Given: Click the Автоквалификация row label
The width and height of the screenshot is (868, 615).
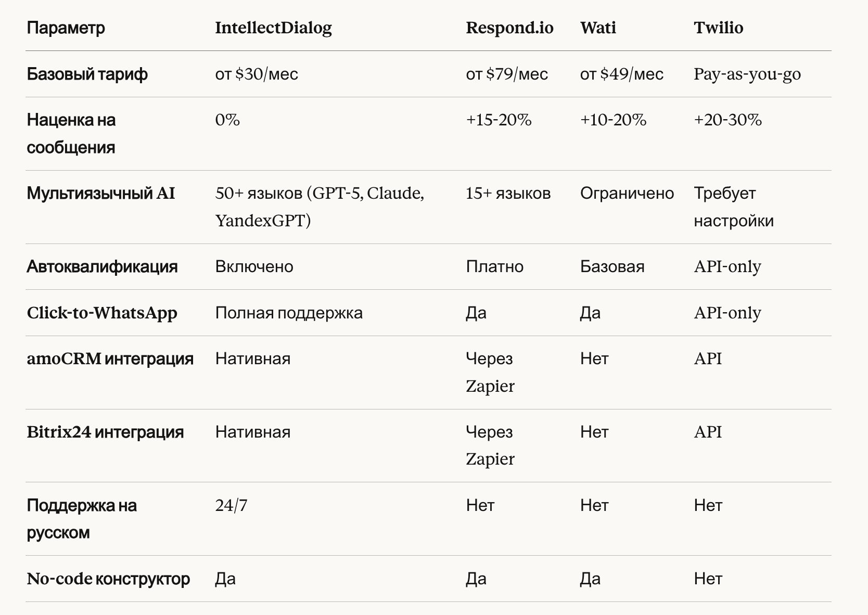Looking at the screenshot, I should click(102, 267).
